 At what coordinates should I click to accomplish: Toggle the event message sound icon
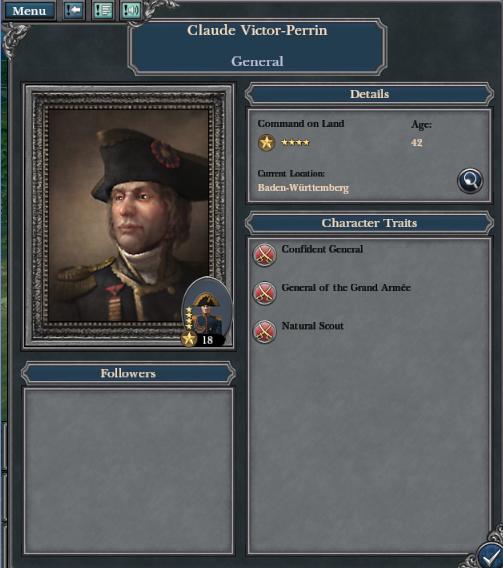point(131,10)
